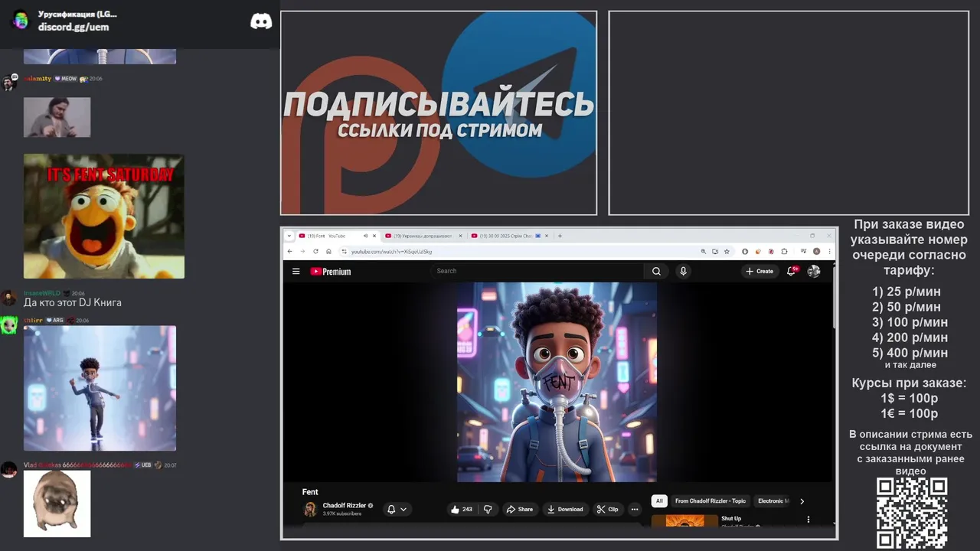Select the 'Electronic' filter chip

[x=772, y=501]
